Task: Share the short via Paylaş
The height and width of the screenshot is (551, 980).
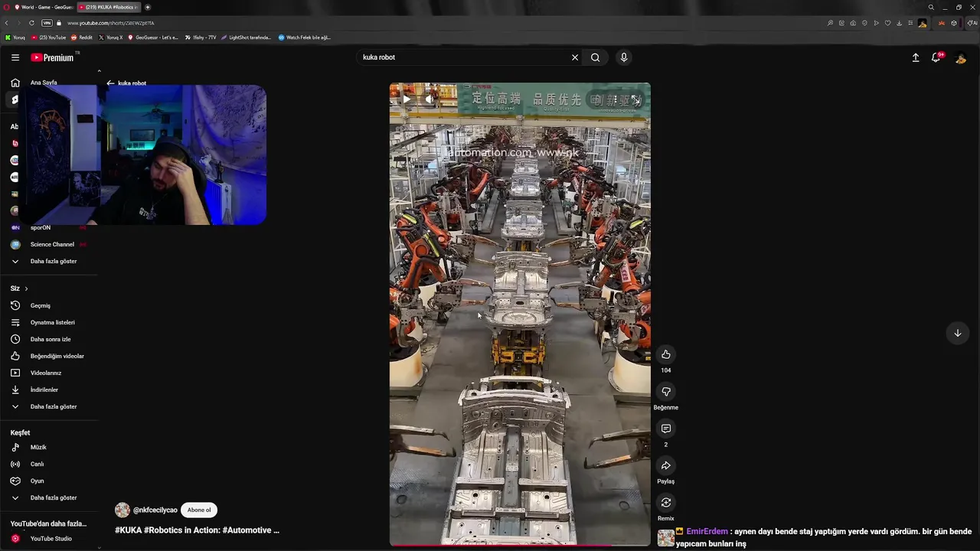Action: pos(666,465)
